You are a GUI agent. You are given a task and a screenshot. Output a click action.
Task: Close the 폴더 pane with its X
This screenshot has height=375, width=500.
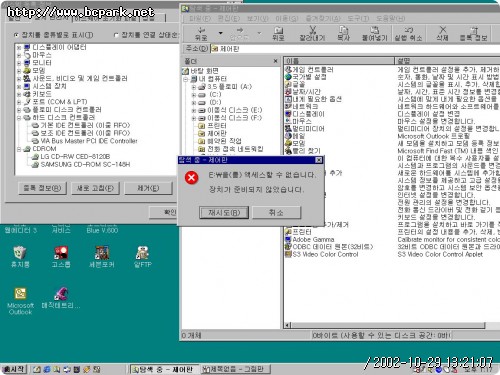click(275, 61)
